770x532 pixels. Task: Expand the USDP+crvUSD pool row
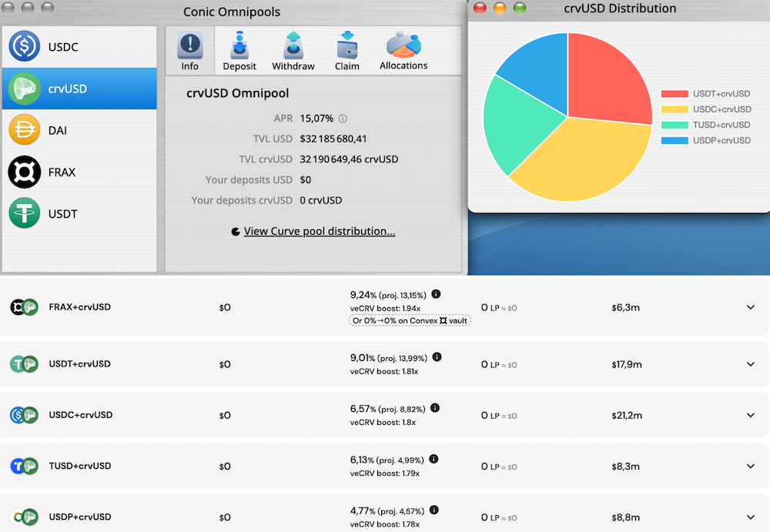click(750, 517)
